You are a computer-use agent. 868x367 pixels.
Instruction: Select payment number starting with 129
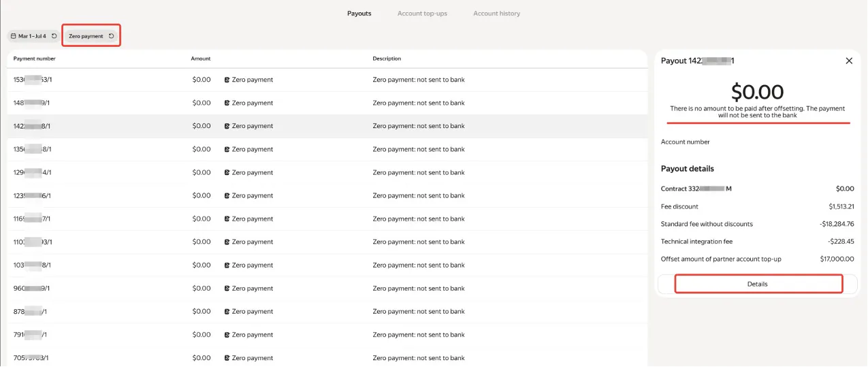point(32,172)
